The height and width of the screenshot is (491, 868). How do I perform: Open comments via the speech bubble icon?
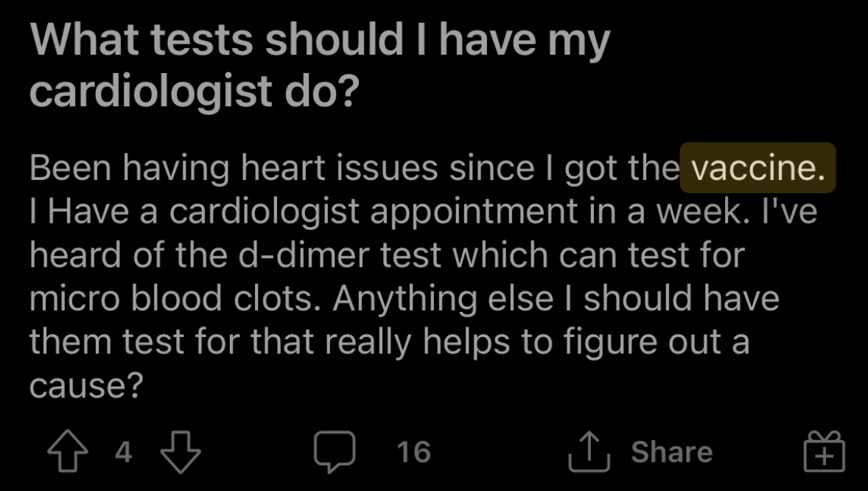tap(335, 452)
